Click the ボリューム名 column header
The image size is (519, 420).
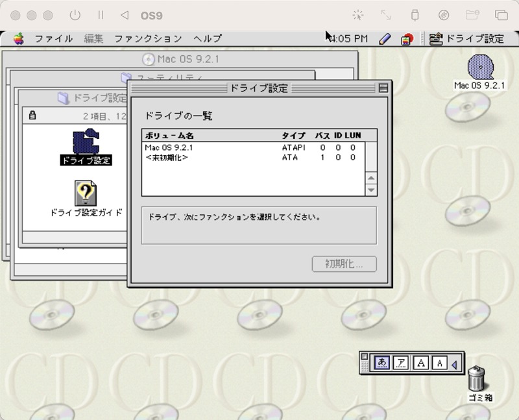click(169, 136)
